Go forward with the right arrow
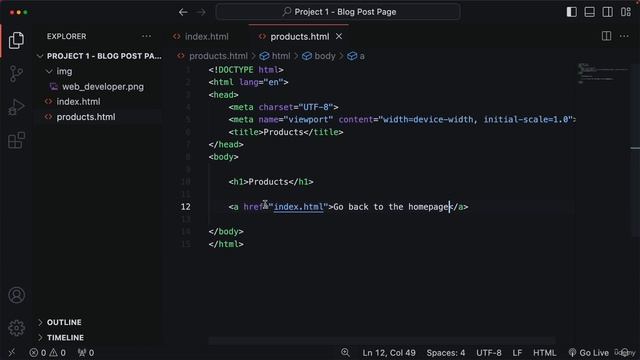 pos(201,12)
